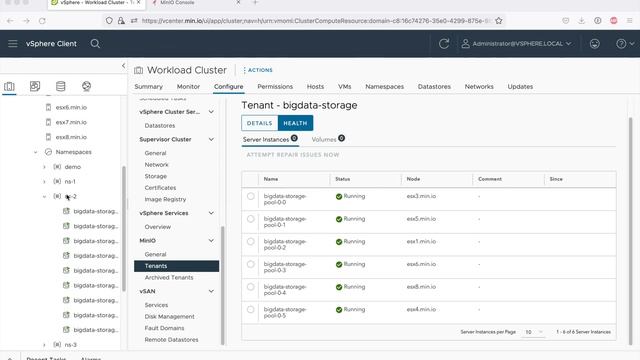
Task: Open Archived Tenants settings
Action: click(169, 278)
